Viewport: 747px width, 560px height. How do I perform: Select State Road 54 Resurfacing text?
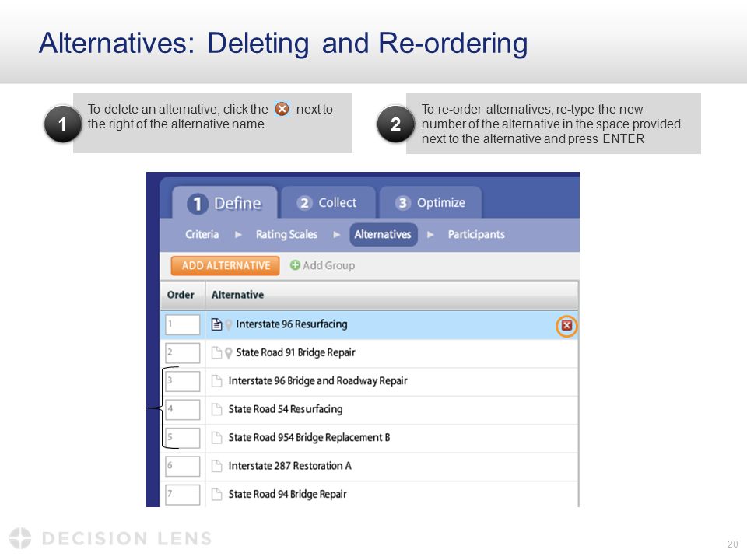click(286, 410)
